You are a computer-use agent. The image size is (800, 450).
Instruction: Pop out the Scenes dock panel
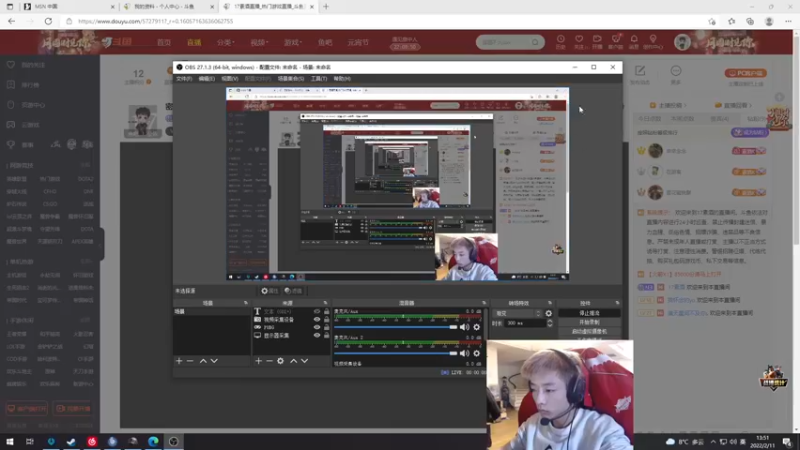(245, 303)
